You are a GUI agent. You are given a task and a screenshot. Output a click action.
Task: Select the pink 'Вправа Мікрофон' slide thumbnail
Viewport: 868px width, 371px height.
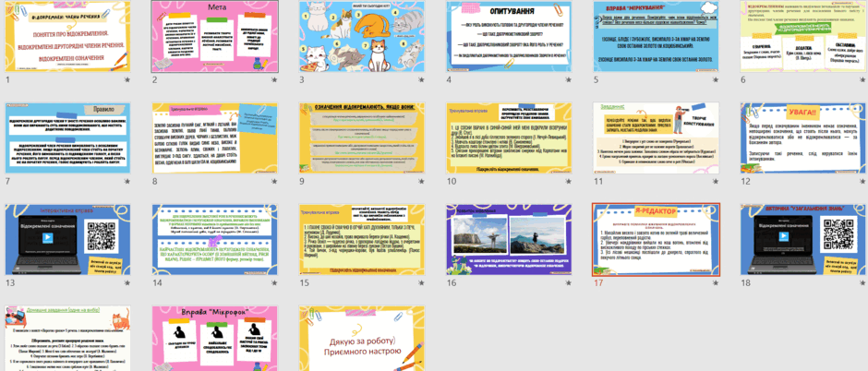tap(215, 339)
